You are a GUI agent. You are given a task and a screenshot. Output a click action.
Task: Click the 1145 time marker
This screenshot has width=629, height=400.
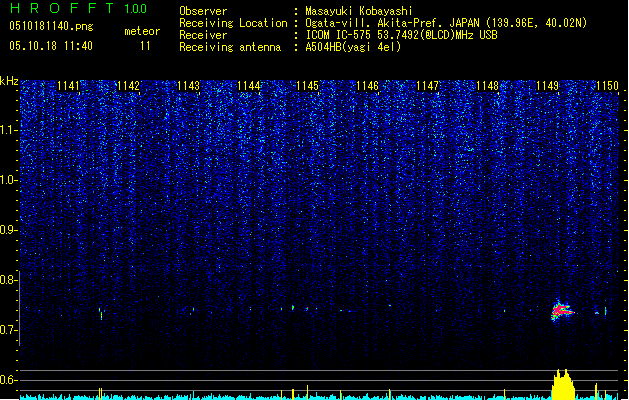[x=307, y=86]
